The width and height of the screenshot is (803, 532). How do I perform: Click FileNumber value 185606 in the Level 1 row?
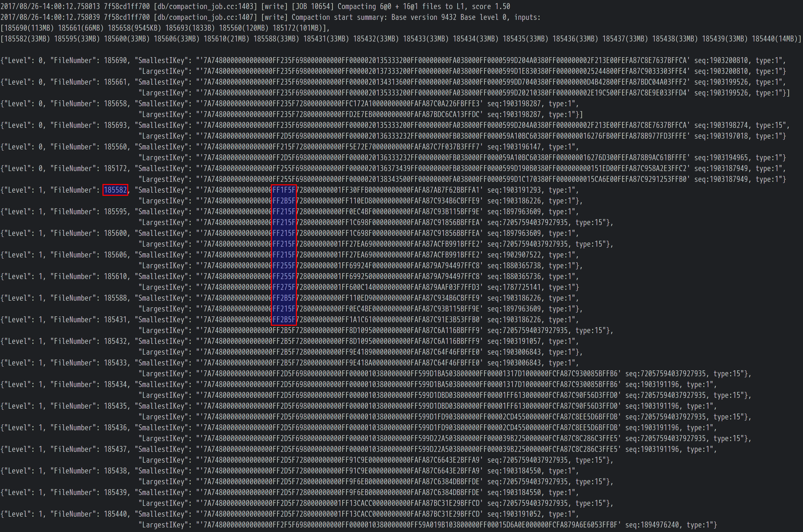[x=115, y=255]
